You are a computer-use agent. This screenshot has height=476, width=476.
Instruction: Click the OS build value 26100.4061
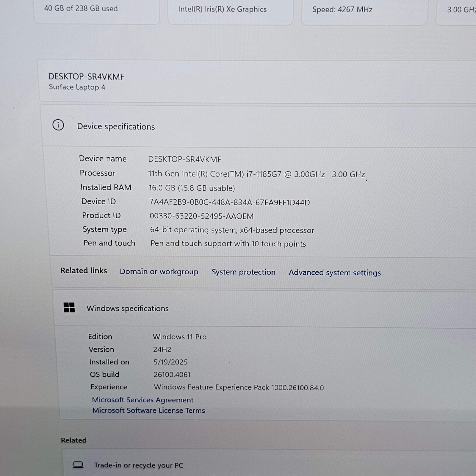tap(172, 375)
